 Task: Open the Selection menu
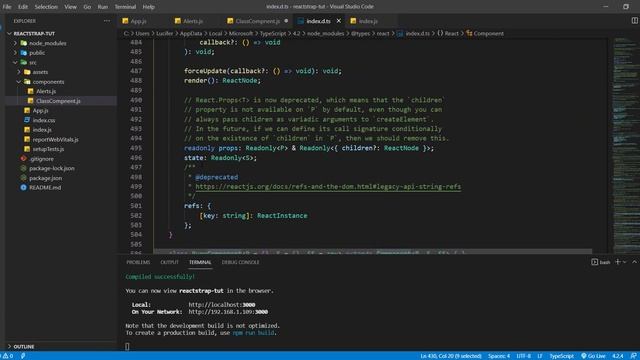click(x=46, y=7)
